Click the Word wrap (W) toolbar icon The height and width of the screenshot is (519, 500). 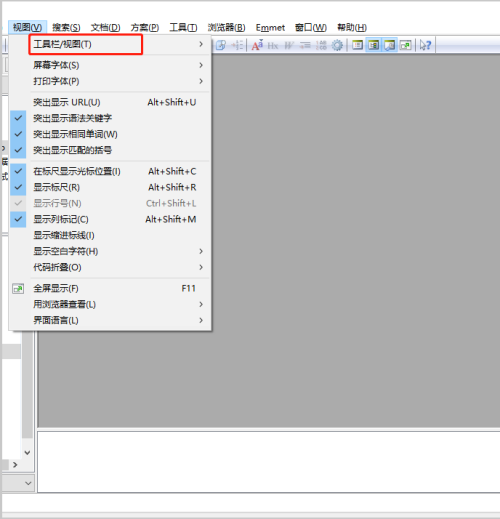289,45
